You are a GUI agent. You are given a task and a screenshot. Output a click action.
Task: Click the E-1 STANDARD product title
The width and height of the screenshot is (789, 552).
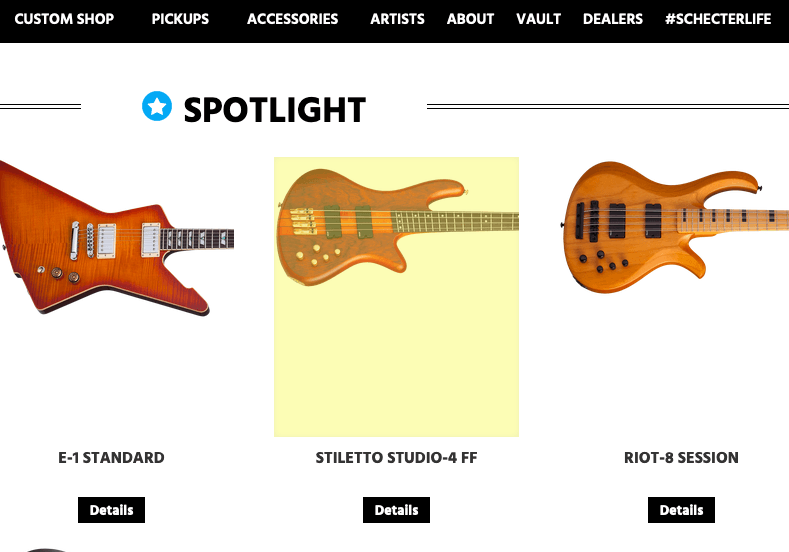tap(111, 457)
